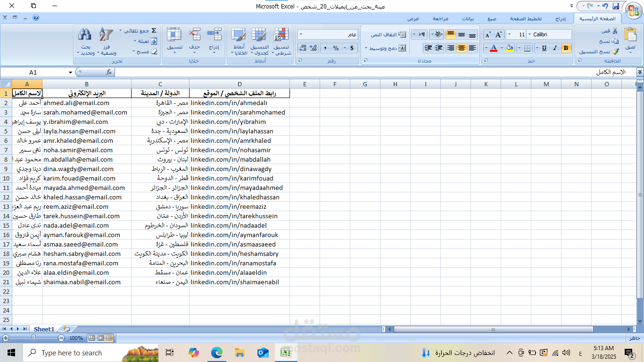This screenshot has width=644, height=362.
Task: Click the Save icon in quick access toolbar
Action: 616,6
